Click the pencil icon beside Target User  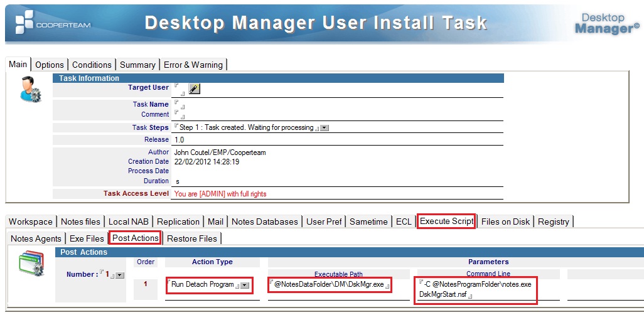tap(195, 88)
